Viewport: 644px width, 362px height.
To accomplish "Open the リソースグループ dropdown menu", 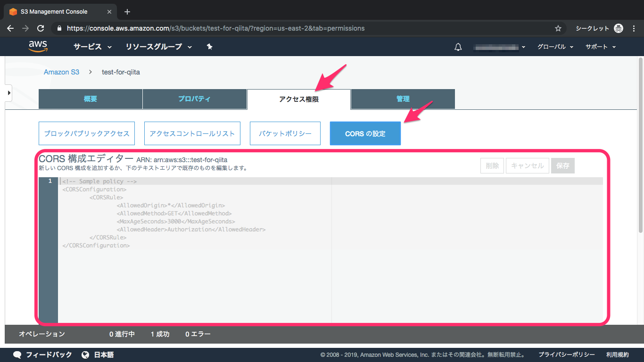I will click(x=159, y=47).
